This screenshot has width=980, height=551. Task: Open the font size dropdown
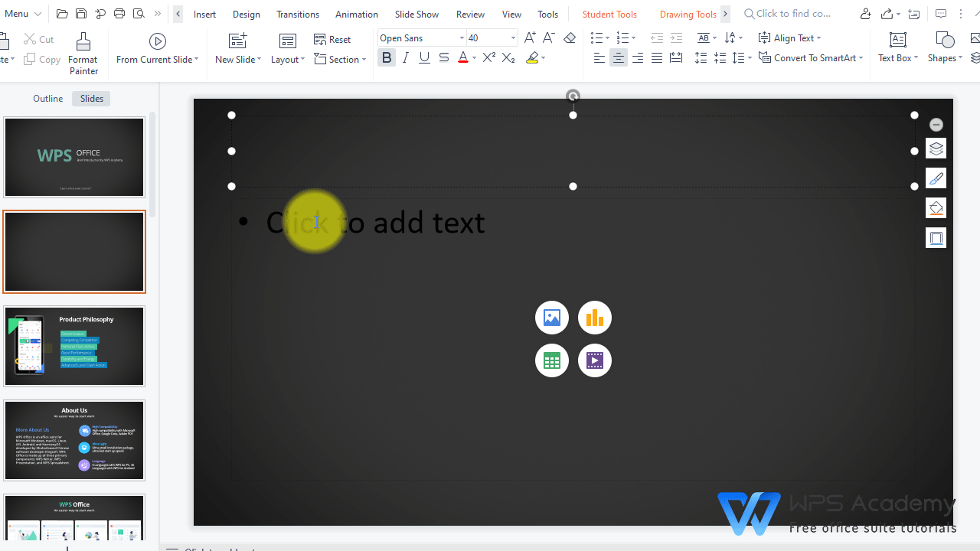(513, 37)
